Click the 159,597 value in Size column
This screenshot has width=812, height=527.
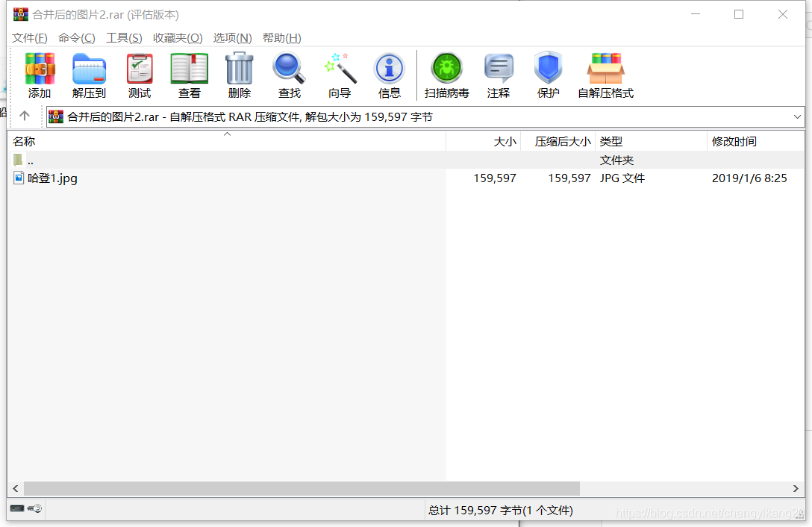click(495, 178)
